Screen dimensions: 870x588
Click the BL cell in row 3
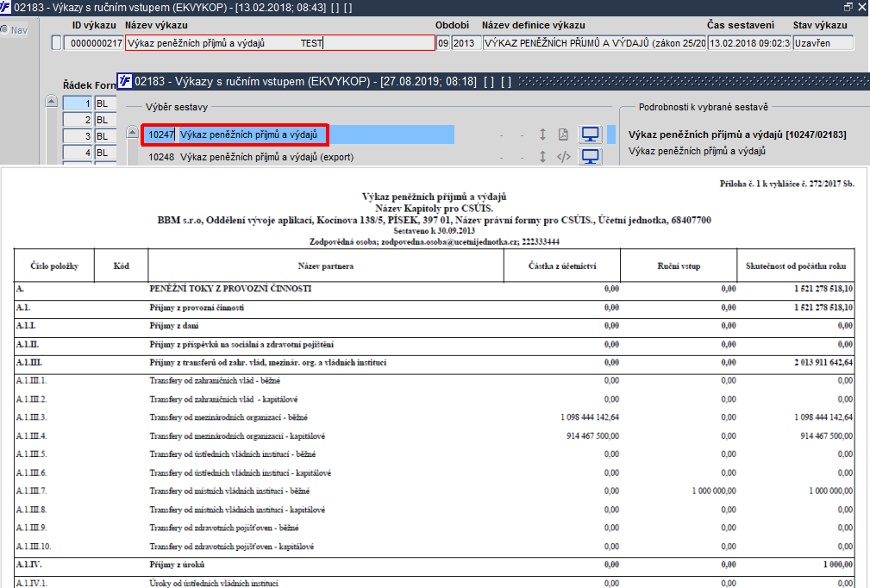pyautogui.click(x=105, y=136)
